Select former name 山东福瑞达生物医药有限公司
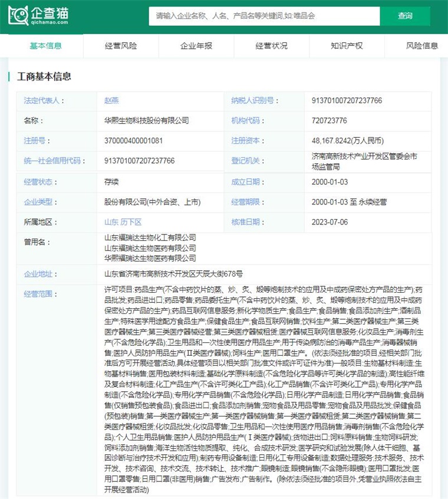This screenshot has width=448, height=499. pyautogui.click(x=150, y=248)
